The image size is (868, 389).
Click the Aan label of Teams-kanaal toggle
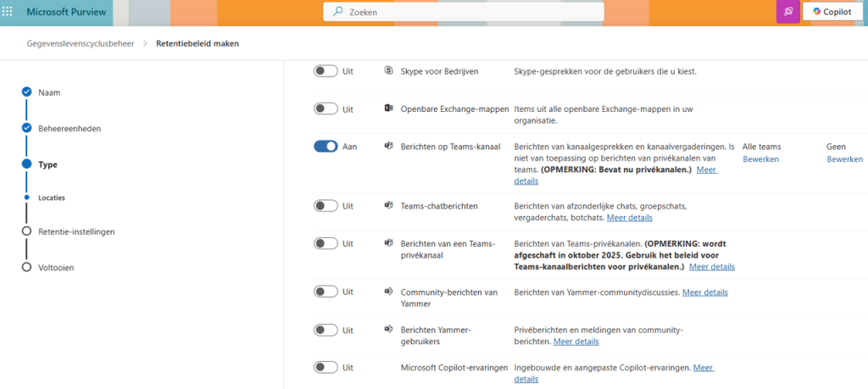(349, 147)
